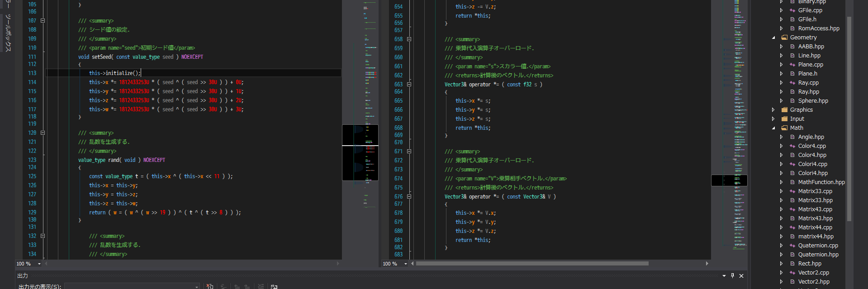The image size is (868, 289).
Task: Click the Color4.cpp C++ file icon
Action: coord(792,146)
